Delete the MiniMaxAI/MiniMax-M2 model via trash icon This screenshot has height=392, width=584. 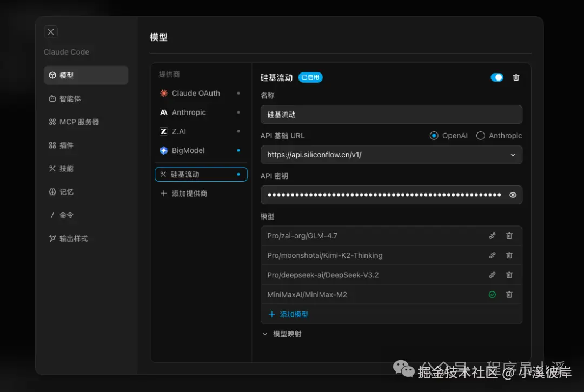point(509,294)
